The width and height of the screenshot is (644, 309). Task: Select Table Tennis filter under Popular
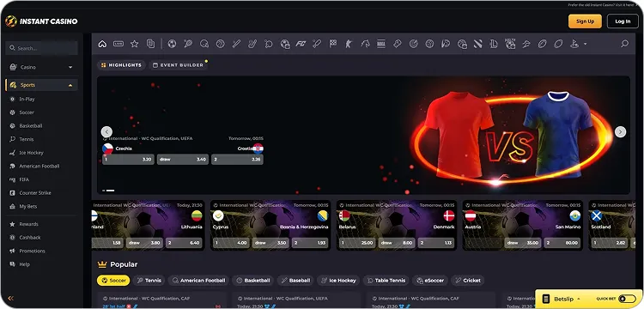[x=386, y=281]
